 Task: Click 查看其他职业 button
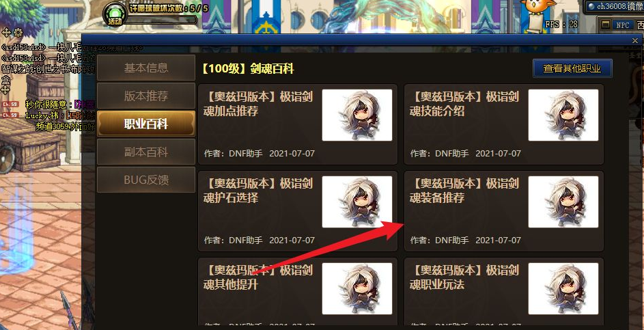coord(572,68)
